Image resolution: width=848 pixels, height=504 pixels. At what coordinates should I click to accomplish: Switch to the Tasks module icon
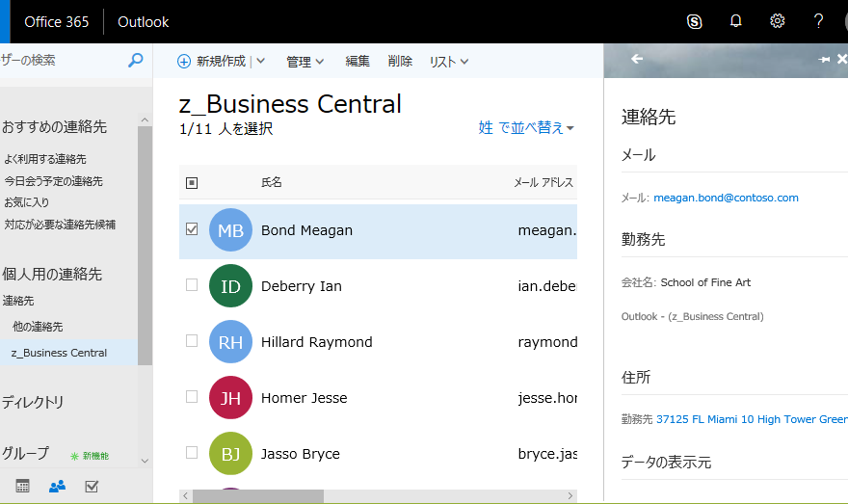(92, 486)
